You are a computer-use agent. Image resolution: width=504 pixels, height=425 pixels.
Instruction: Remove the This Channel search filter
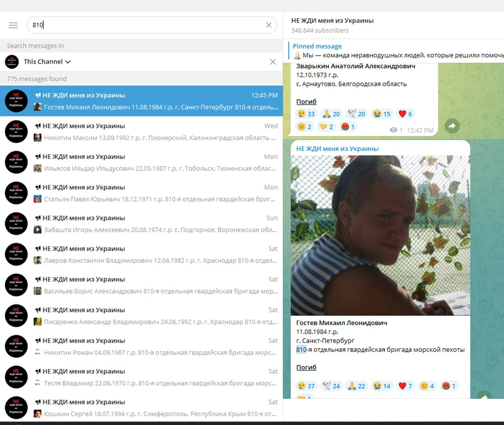(x=273, y=62)
